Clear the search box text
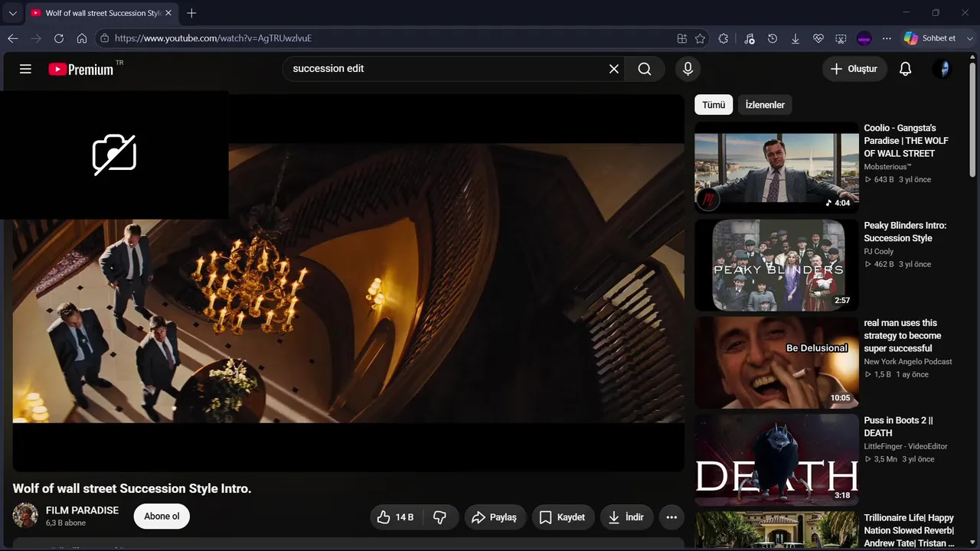This screenshot has width=980, height=551. [x=614, y=69]
